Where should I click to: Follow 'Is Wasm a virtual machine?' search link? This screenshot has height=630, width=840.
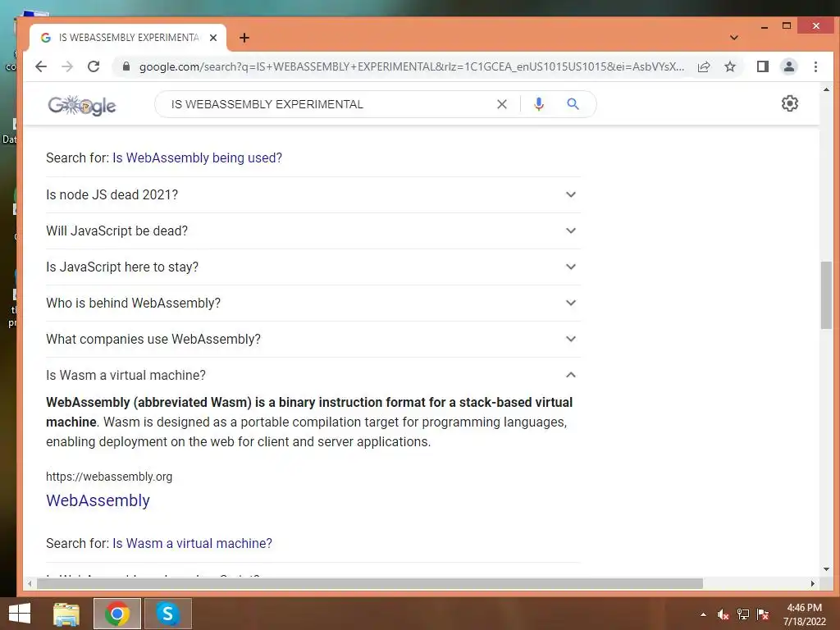coord(192,543)
